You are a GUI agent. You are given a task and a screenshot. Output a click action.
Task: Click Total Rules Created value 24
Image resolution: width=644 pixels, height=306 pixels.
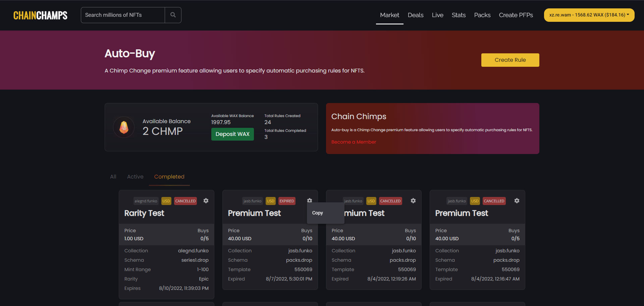pyautogui.click(x=268, y=122)
